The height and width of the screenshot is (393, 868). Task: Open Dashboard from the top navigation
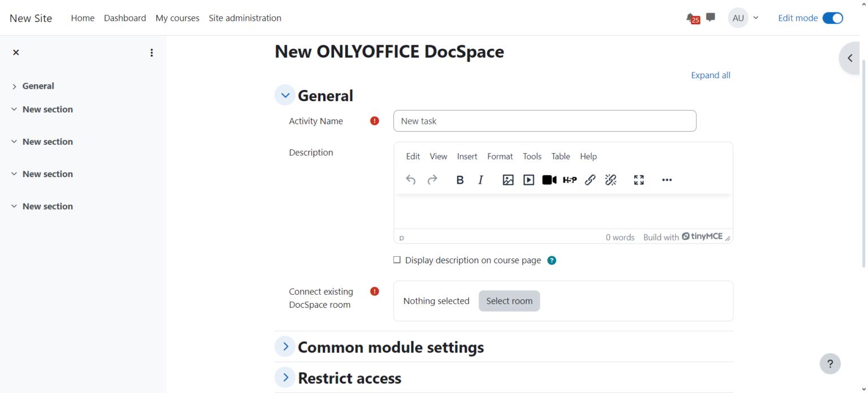click(x=125, y=18)
